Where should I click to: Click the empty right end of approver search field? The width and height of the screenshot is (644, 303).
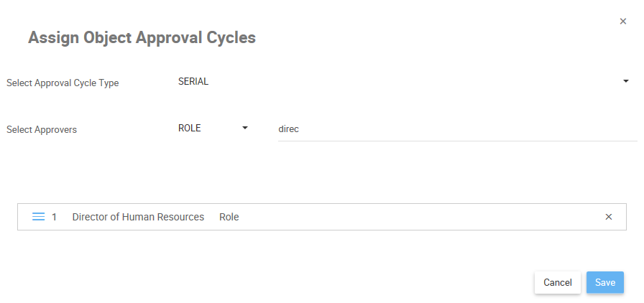pyautogui.click(x=575, y=129)
